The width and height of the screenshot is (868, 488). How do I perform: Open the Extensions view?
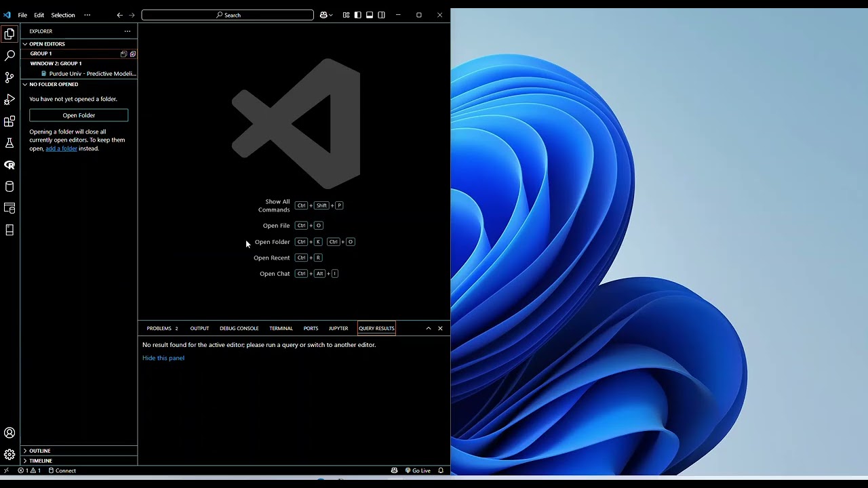(9, 121)
